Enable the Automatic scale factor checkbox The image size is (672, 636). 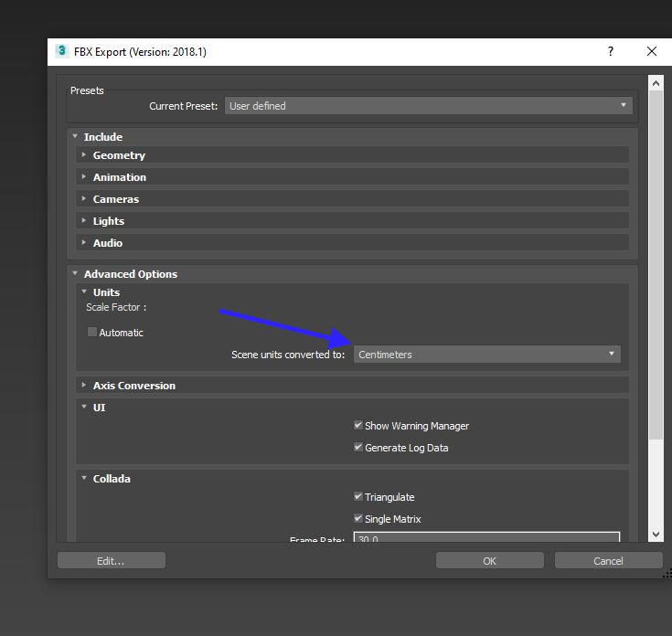tap(92, 333)
